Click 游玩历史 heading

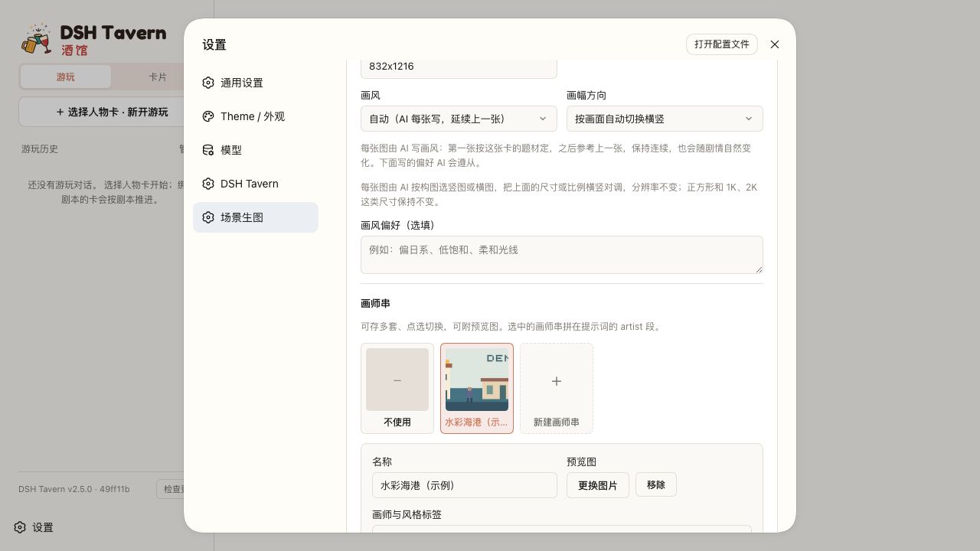coord(40,149)
